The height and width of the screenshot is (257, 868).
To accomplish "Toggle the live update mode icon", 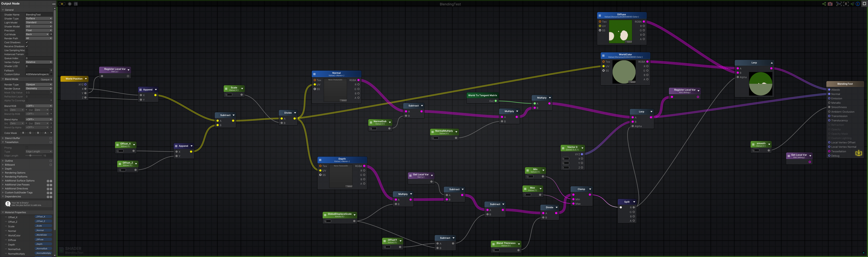I will point(62,4).
